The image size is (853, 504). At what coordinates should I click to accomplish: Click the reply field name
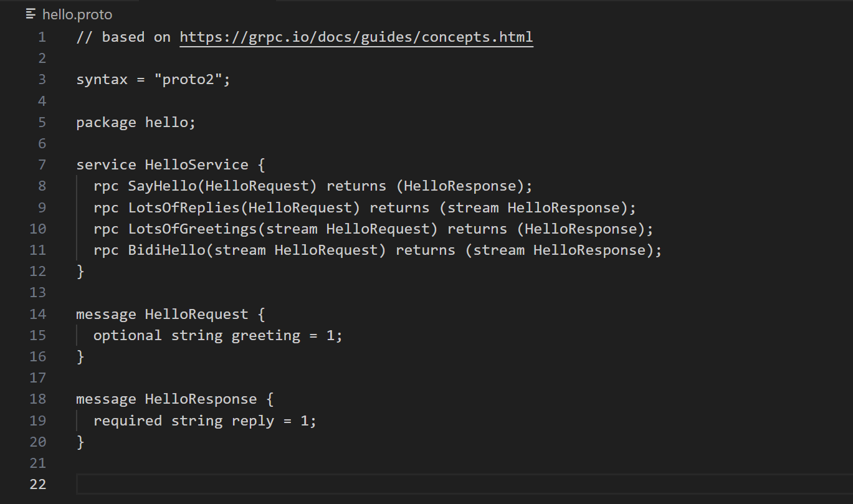point(253,421)
